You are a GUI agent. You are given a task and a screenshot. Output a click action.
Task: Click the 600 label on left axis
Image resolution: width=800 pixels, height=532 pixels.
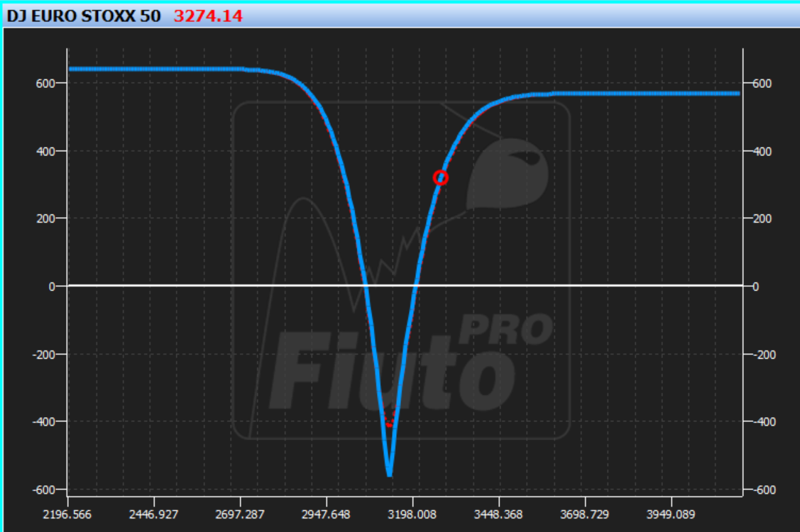(x=45, y=84)
